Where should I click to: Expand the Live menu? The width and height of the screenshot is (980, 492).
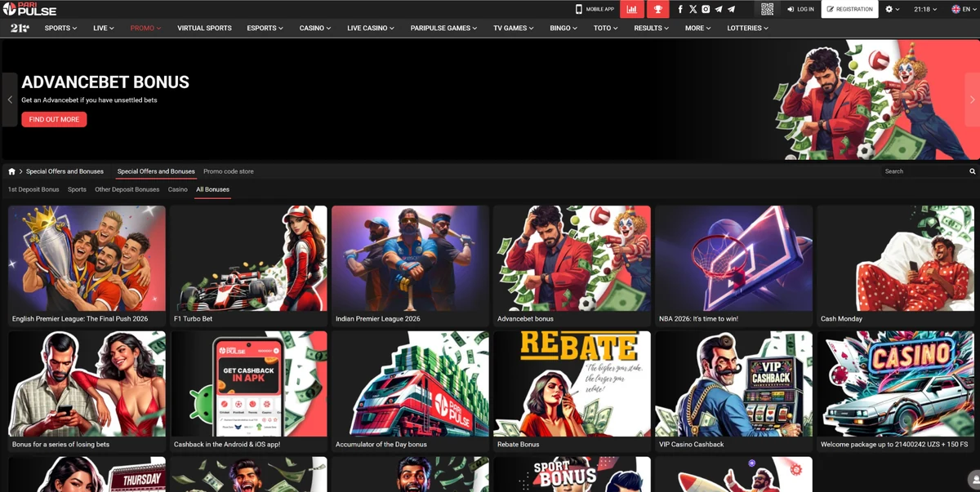104,28
